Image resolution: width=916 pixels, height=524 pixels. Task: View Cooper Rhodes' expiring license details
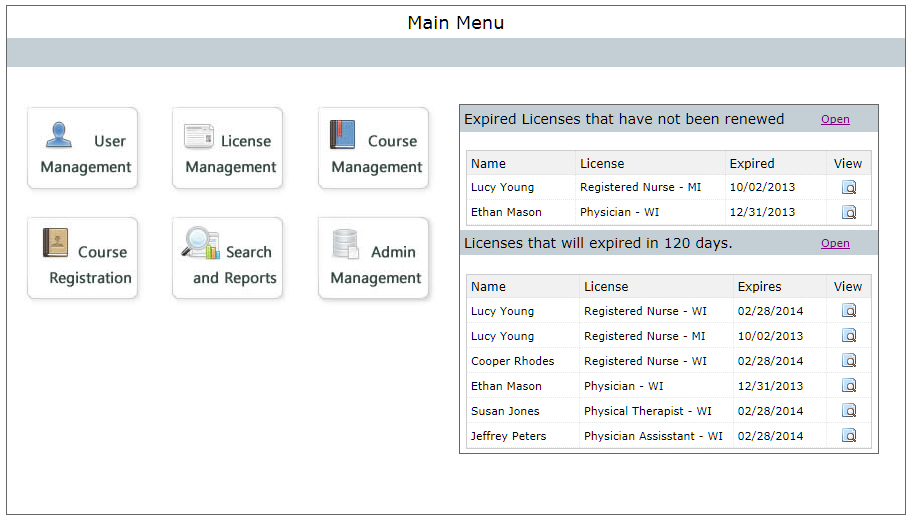(x=848, y=361)
